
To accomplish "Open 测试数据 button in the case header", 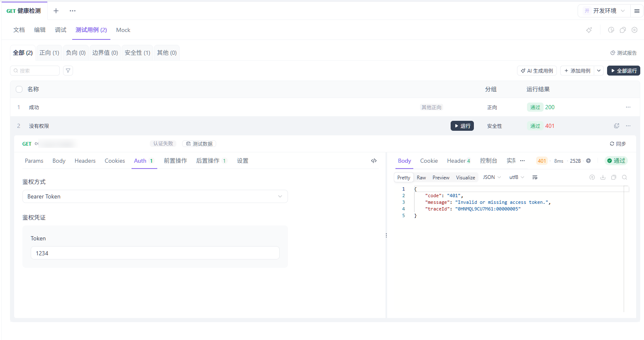I will coord(199,144).
